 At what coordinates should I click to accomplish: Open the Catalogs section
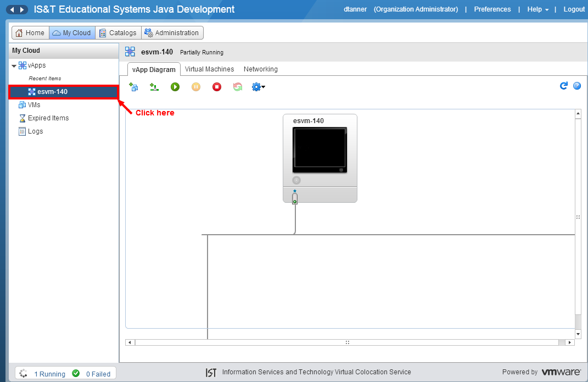pyautogui.click(x=117, y=33)
